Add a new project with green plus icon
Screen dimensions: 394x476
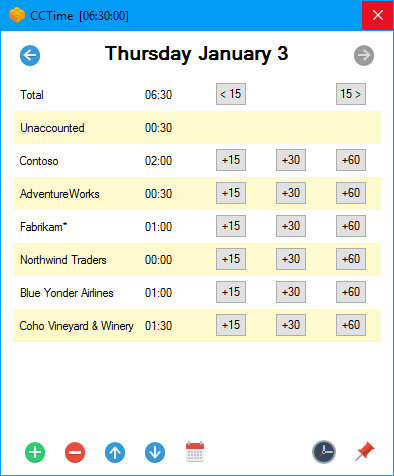[35, 452]
